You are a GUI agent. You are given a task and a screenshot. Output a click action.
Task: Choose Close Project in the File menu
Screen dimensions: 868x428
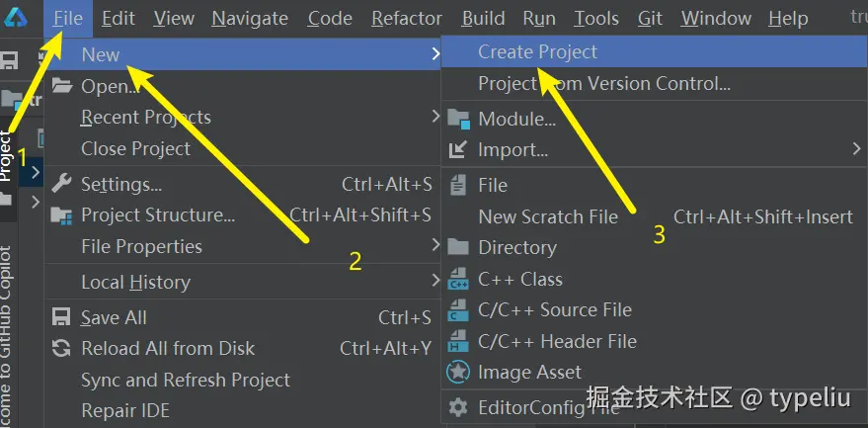pos(135,149)
